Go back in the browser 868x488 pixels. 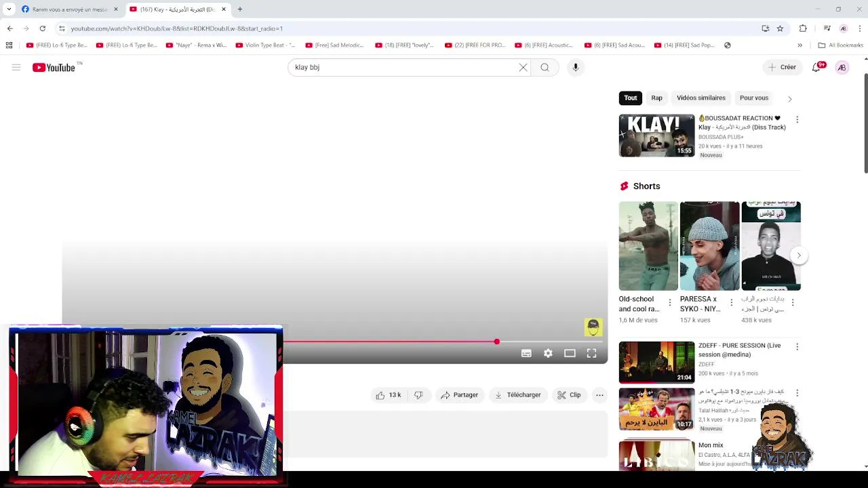(9, 28)
